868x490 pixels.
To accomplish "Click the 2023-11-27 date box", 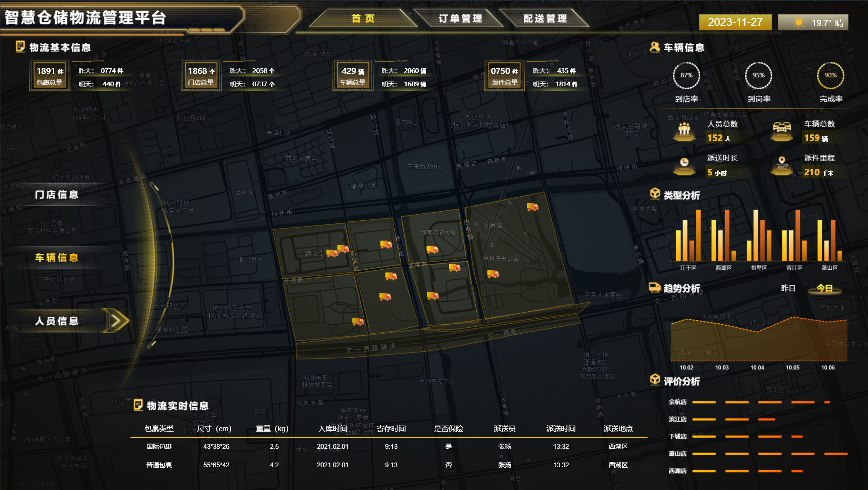I will (x=735, y=22).
